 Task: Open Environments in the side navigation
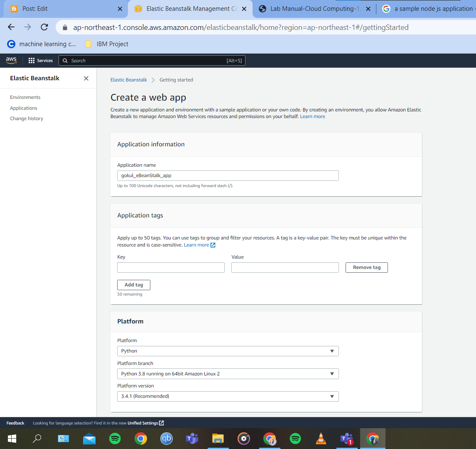coord(25,97)
